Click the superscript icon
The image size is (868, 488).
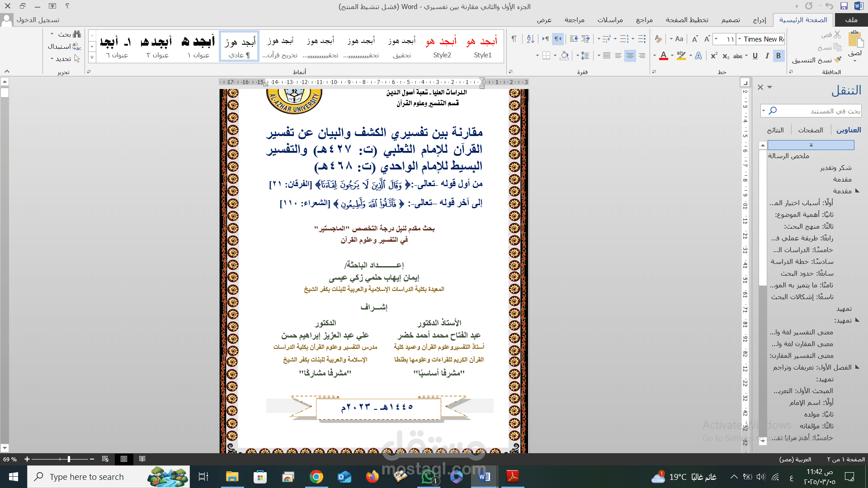coord(714,56)
